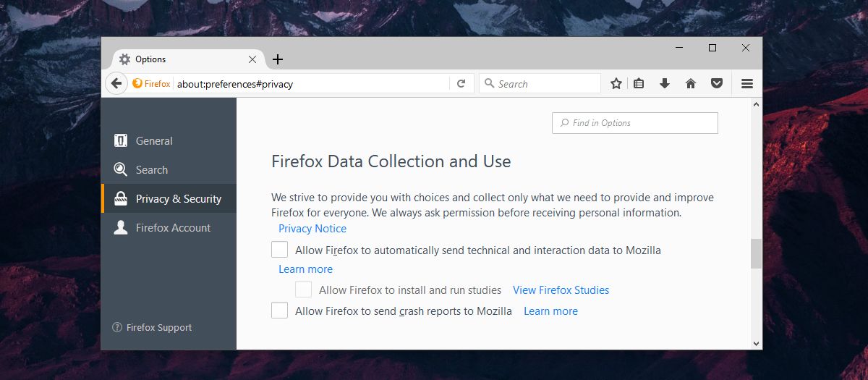
Task: Open a new tab with plus button
Action: [x=278, y=59]
